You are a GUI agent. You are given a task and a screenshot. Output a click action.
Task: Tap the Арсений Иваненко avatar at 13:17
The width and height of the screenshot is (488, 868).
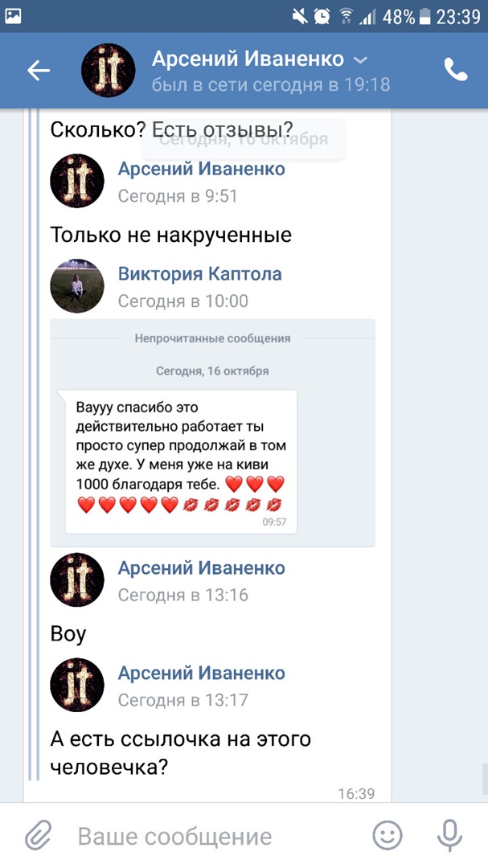tap(77, 685)
